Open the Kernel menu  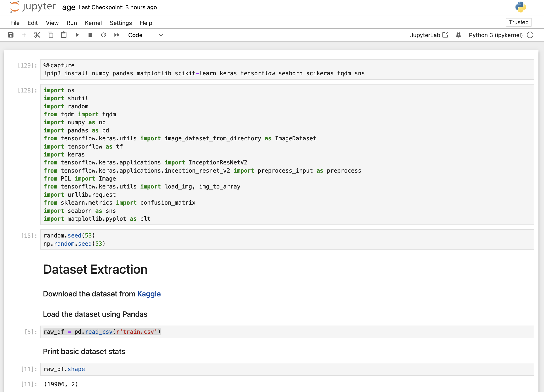pos(93,23)
